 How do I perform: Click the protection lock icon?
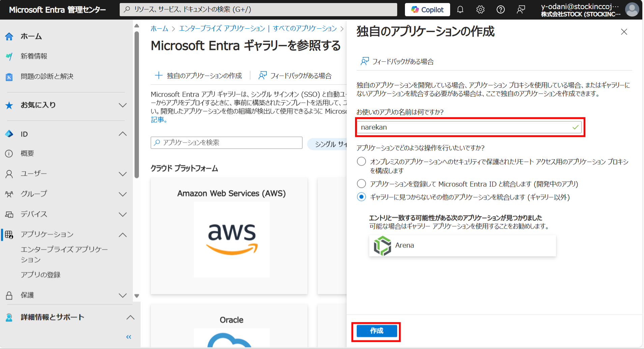click(9, 295)
